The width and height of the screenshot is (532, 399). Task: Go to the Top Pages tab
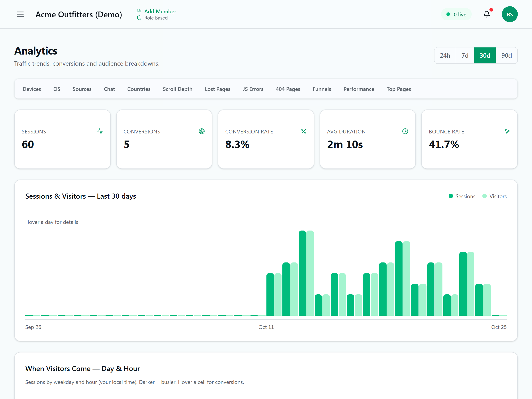click(399, 89)
